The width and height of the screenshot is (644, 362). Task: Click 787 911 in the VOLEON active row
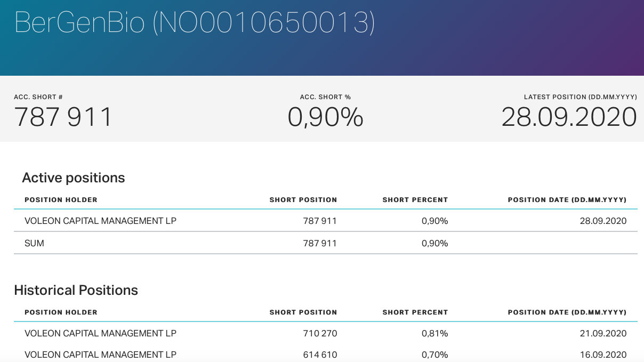[320, 221]
